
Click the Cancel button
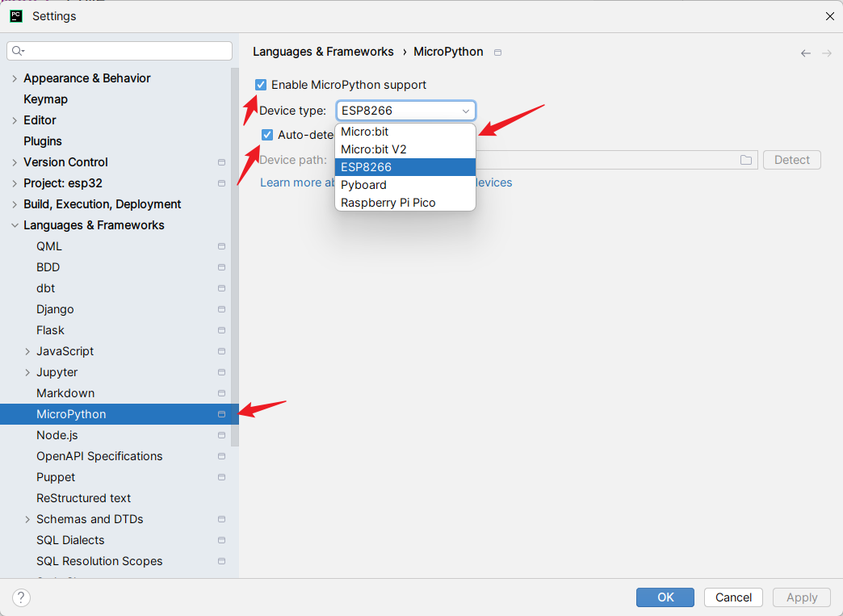click(733, 597)
